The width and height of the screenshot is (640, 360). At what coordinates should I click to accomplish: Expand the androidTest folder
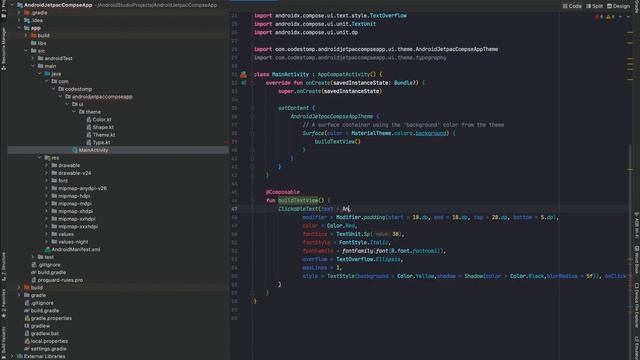[x=33, y=58]
